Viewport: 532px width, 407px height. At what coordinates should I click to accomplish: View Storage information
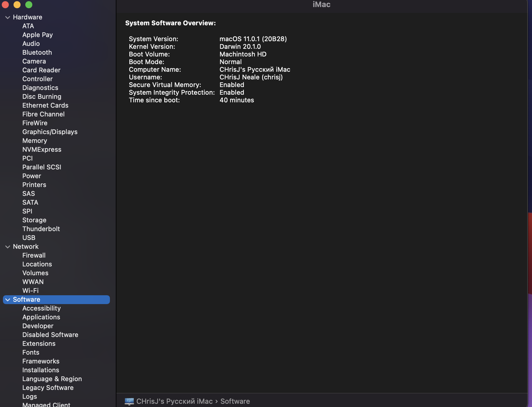click(x=34, y=220)
